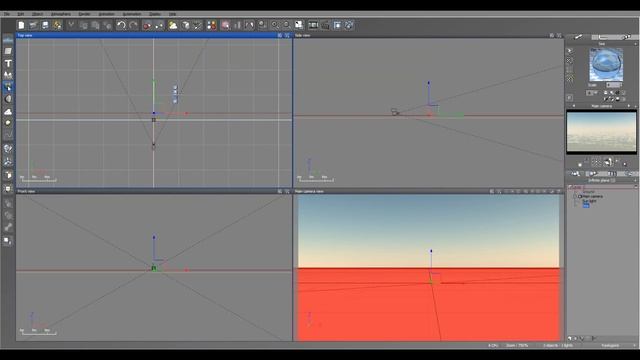Click the Undo arrow icon
Viewport: 640px width, 360px height.
[121, 25]
